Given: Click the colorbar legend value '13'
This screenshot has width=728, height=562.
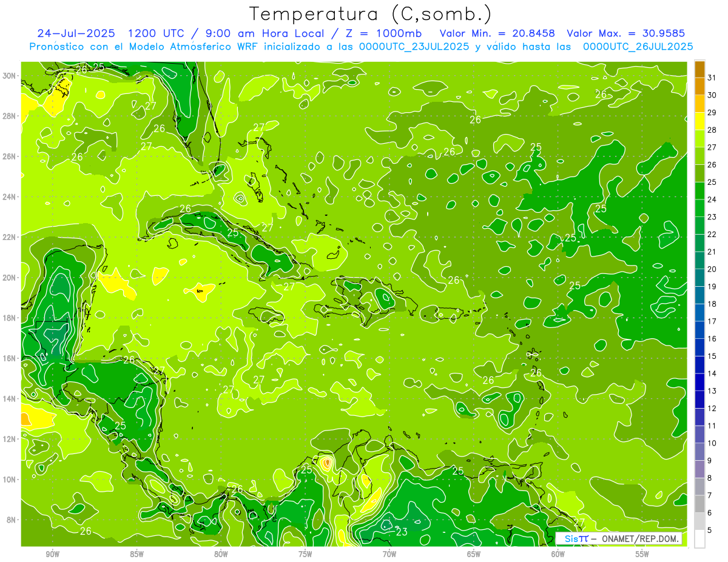Looking at the screenshot, I should point(712,390).
